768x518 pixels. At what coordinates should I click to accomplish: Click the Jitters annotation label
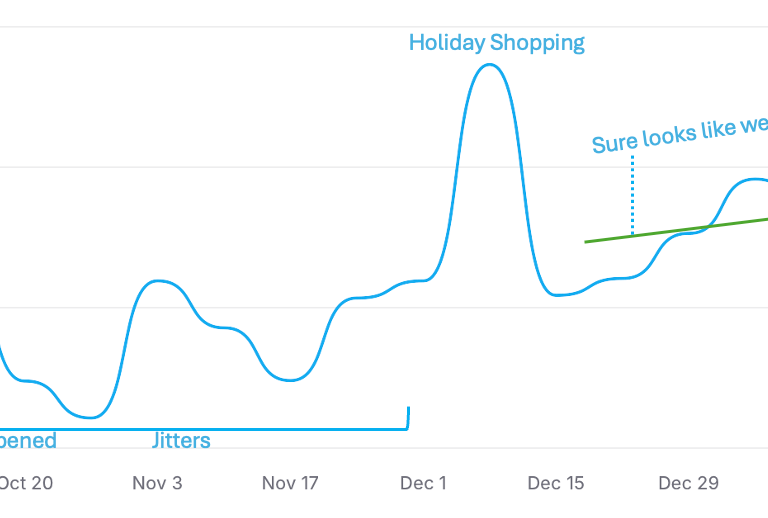click(181, 441)
